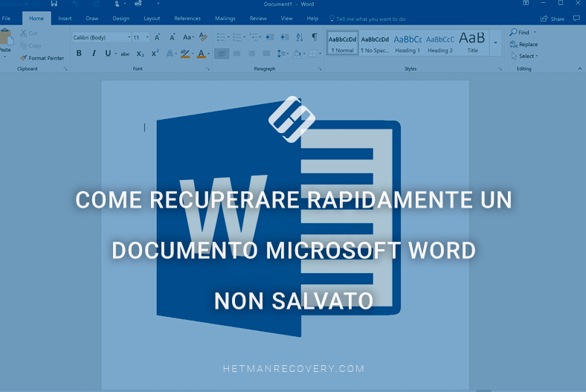The height and width of the screenshot is (392, 586).
Task: Click the Decrease Font Size icon
Action: click(172, 37)
